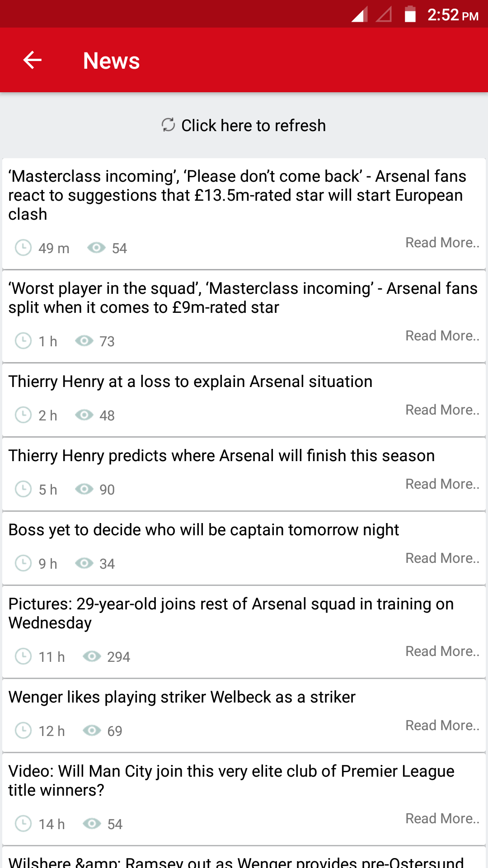Open Read More for Thierry Henry at a loss article
The height and width of the screenshot is (868, 488).
pos(442,410)
